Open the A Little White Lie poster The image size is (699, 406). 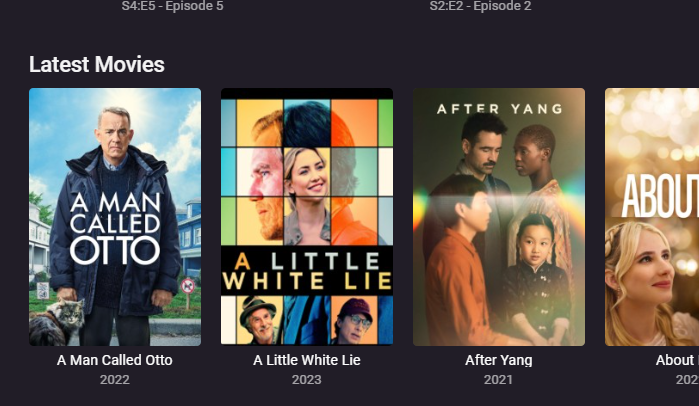pos(307,217)
